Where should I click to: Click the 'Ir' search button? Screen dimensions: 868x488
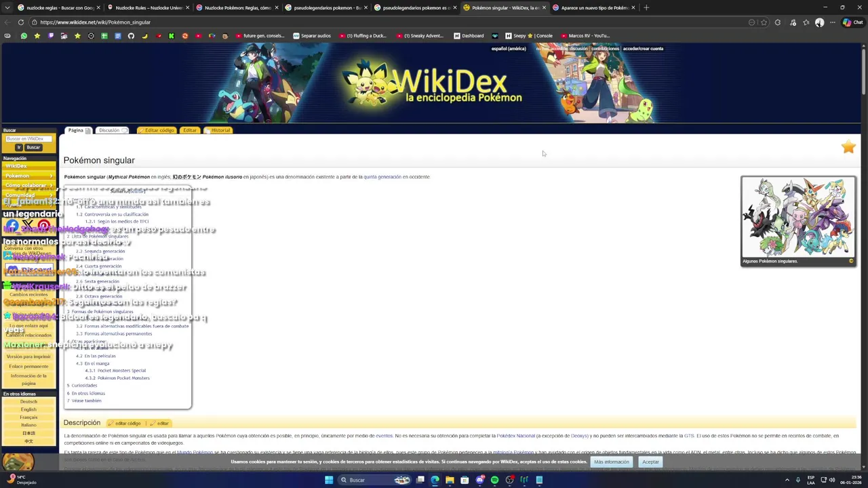(19, 147)
